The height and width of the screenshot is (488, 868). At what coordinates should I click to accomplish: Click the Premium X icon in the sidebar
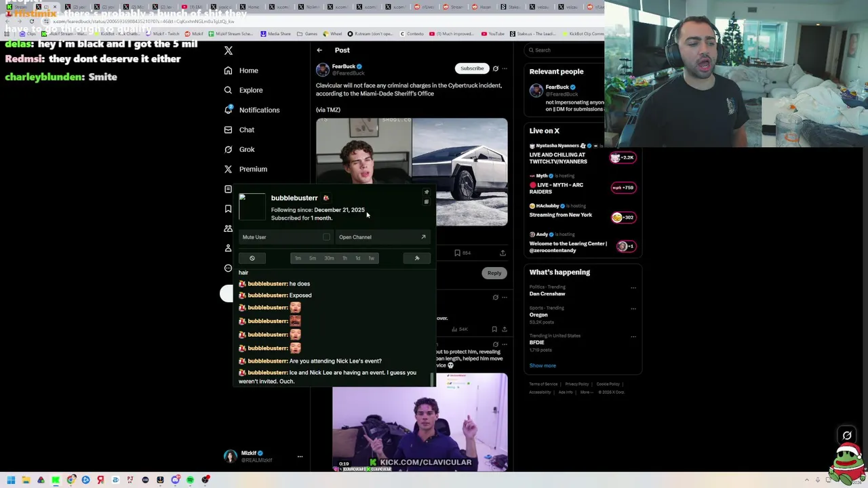pos(229,169)
